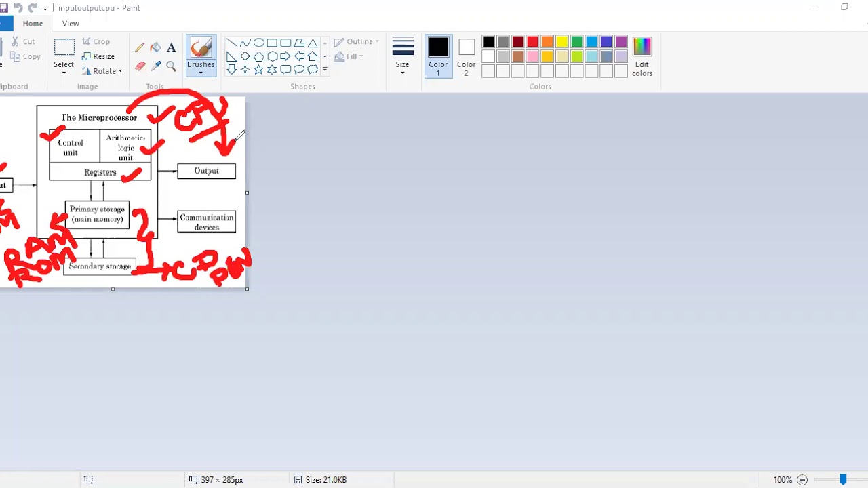Click the Crop tool
This screenshot has height=488, width=868.
(x=96, y=41)
